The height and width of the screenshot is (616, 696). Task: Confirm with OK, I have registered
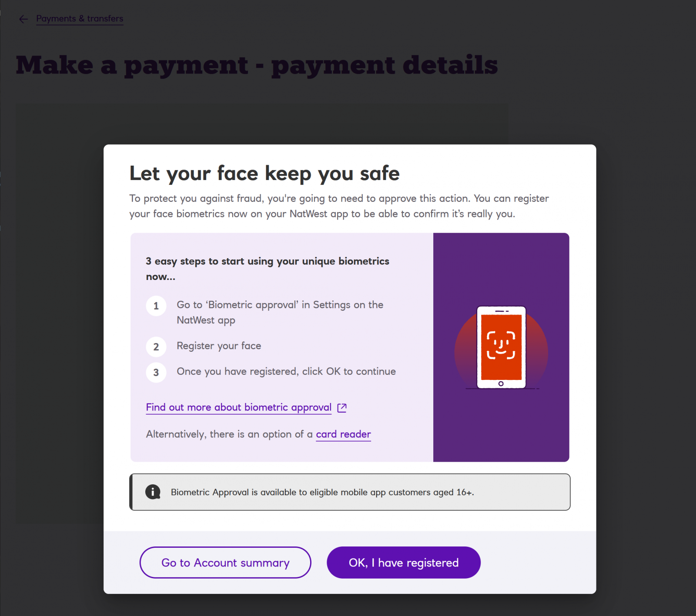click(404, 563)
